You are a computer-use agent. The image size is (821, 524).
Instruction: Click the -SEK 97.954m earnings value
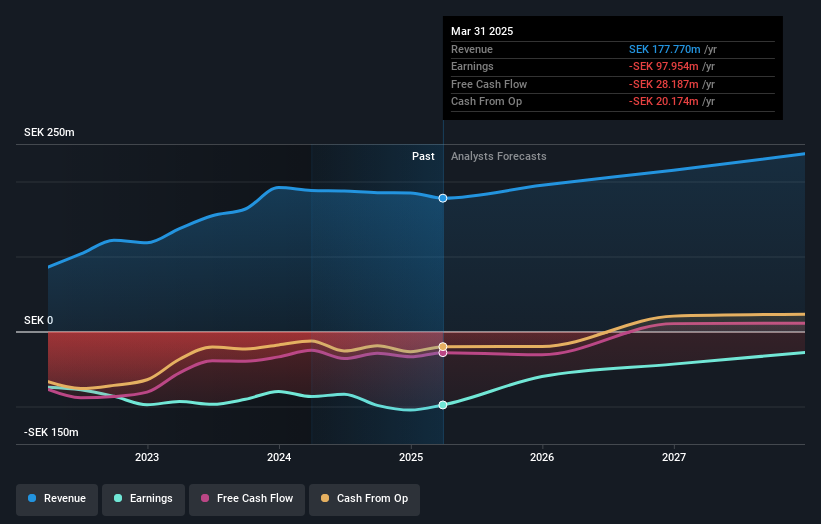663,66
